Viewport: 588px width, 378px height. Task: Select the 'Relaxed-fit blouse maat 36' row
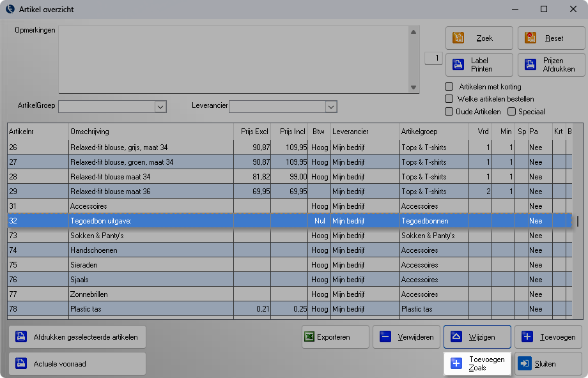pyautogui.click(x=290, y=191)
